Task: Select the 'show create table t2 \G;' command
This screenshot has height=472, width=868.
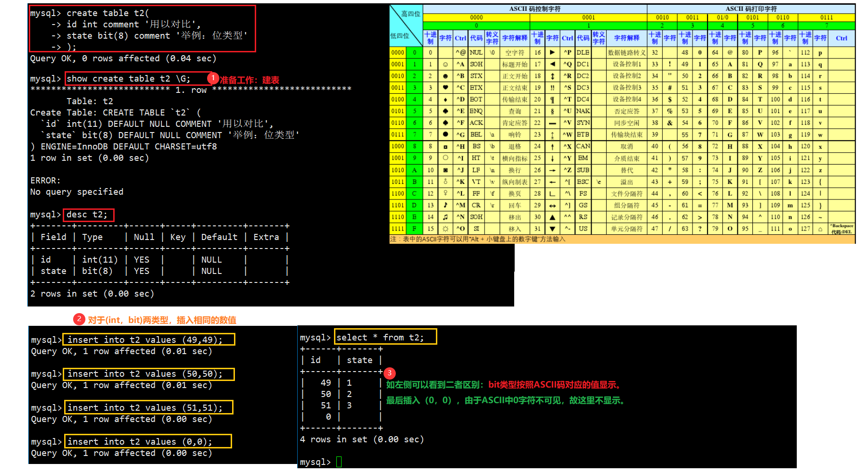Action: click(128, 79)
